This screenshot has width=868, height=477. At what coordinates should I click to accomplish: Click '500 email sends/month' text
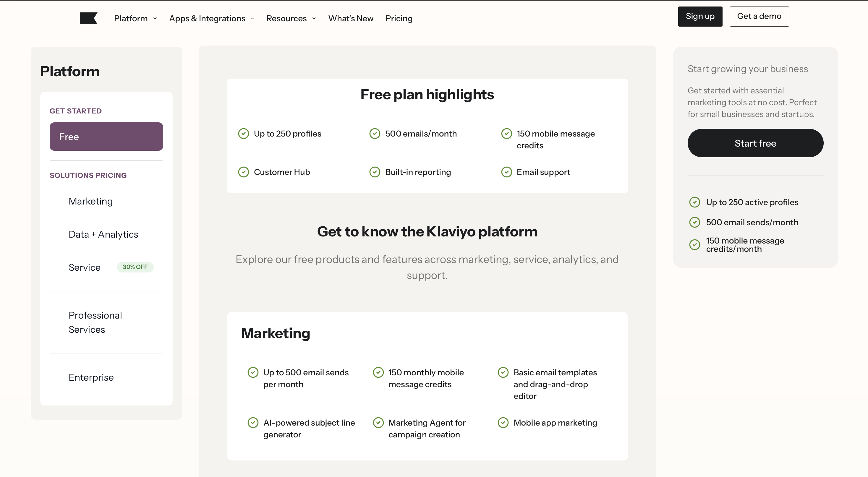[x=752, y=222]
